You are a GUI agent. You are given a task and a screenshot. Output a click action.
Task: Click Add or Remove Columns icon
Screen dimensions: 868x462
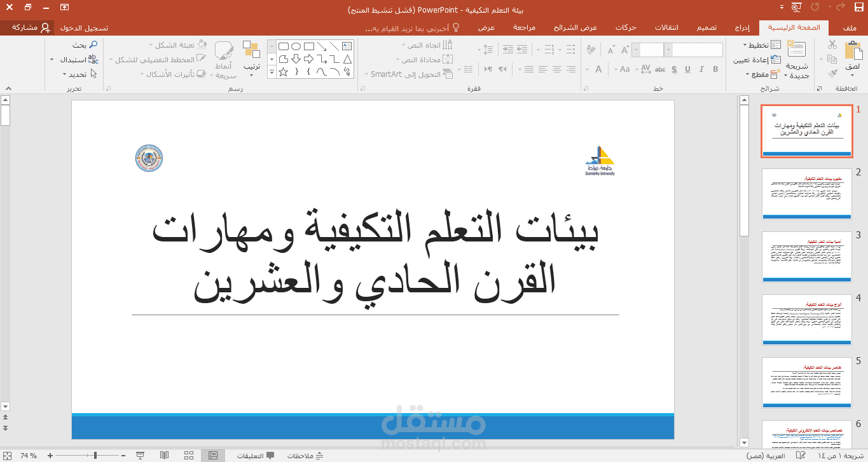[467, 69]
